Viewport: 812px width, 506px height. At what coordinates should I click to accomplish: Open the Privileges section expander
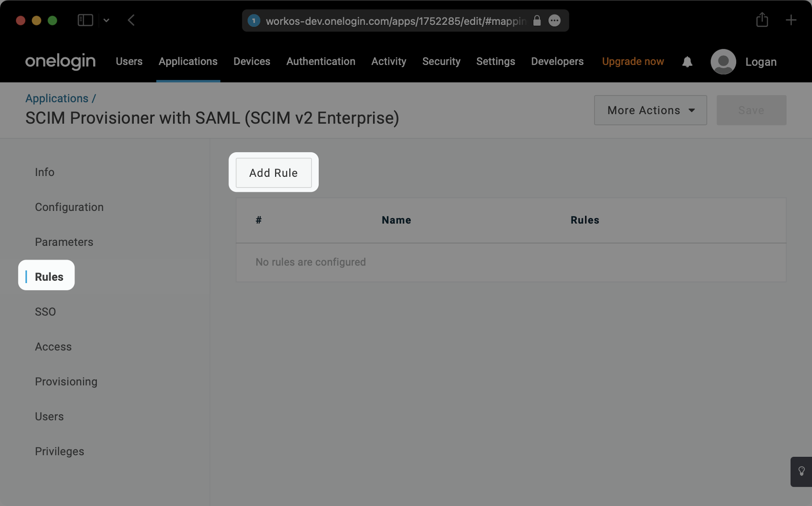(59, 451)
